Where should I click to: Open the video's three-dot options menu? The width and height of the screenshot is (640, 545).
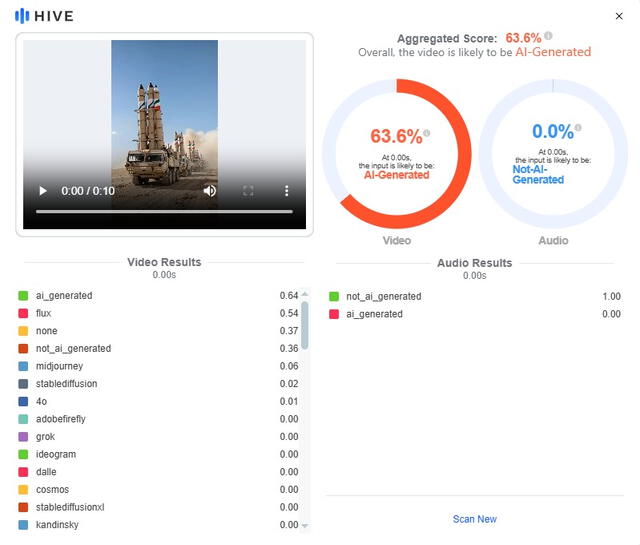pyautogui.click(x=287, y=191)
